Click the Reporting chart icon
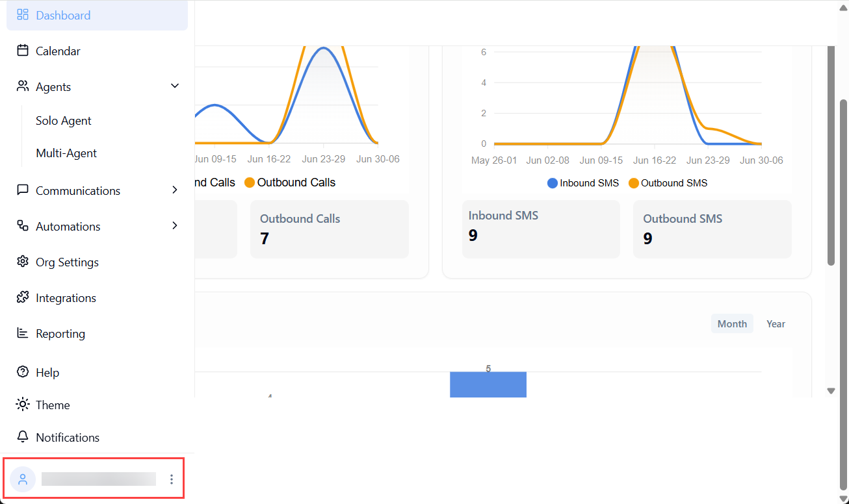This screenshot has height=504, width=849. 23,333
